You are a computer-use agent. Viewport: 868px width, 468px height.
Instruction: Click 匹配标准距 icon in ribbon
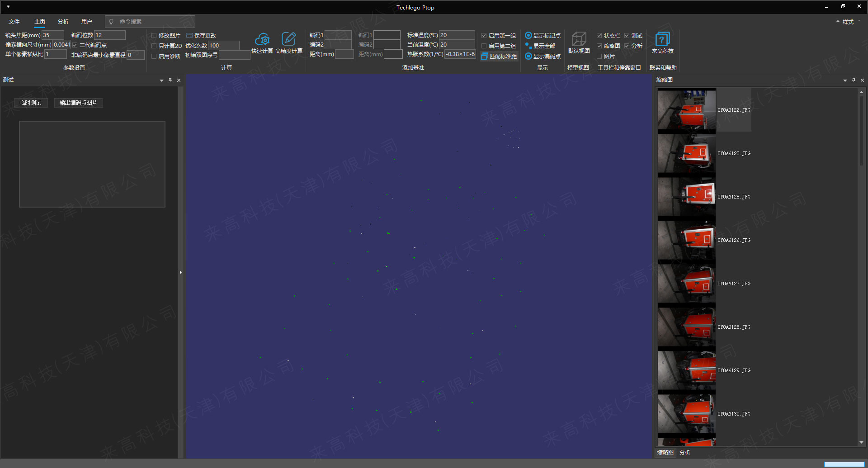click(x=484, y=57)
